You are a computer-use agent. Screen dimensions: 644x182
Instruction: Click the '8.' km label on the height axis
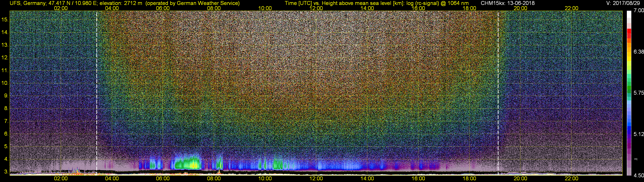6,109
